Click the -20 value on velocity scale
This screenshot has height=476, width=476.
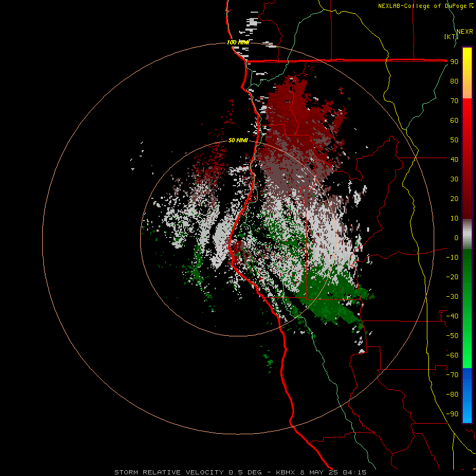point(452,277)
